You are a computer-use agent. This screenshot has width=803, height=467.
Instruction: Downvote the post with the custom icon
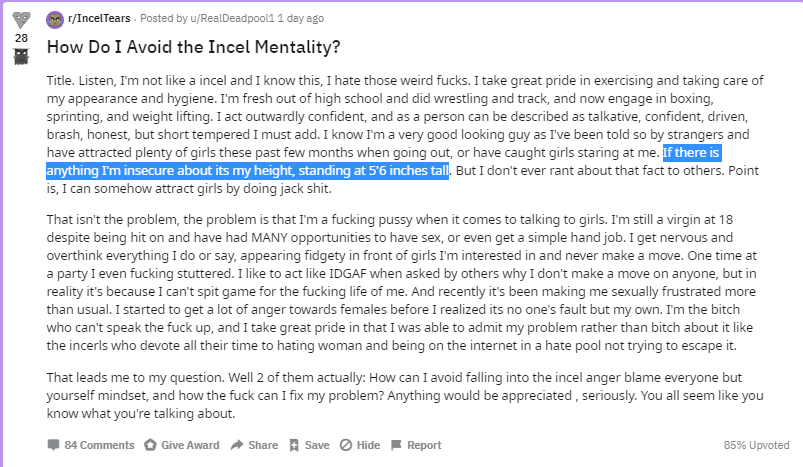click(21, 56)
